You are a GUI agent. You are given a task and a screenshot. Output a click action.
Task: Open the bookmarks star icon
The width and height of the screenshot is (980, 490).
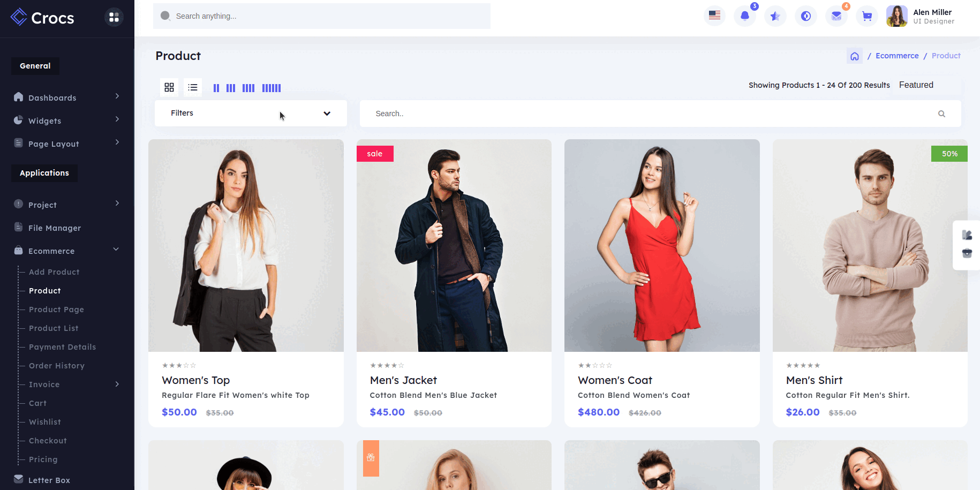click(x=775, y=16)
